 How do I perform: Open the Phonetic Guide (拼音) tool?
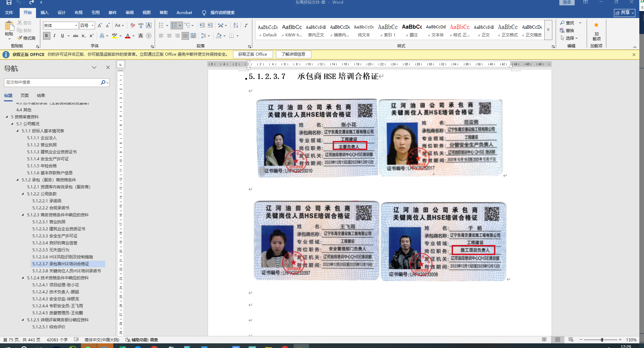coord(141,25)
